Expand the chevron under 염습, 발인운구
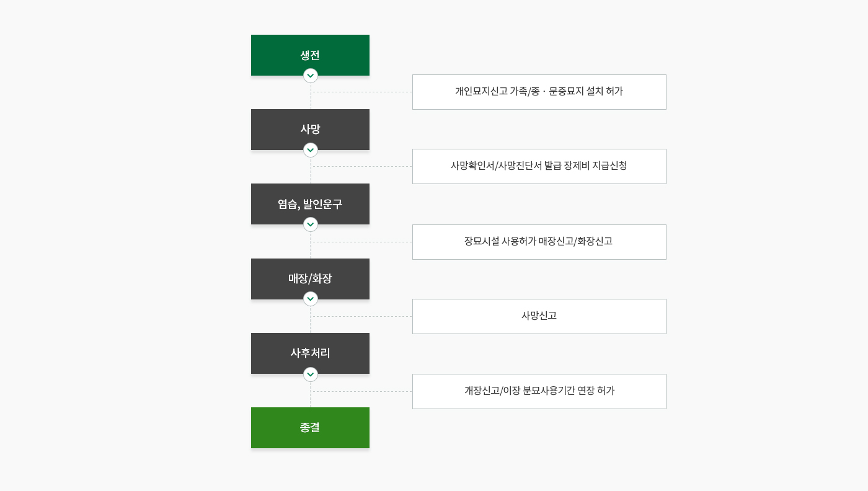 click(x=311, y=224)
